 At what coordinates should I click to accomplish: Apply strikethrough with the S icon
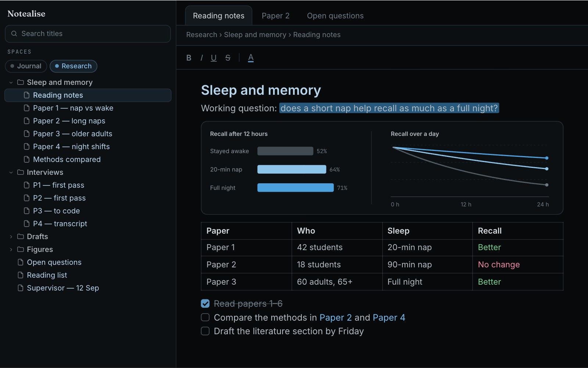[228, 58]
